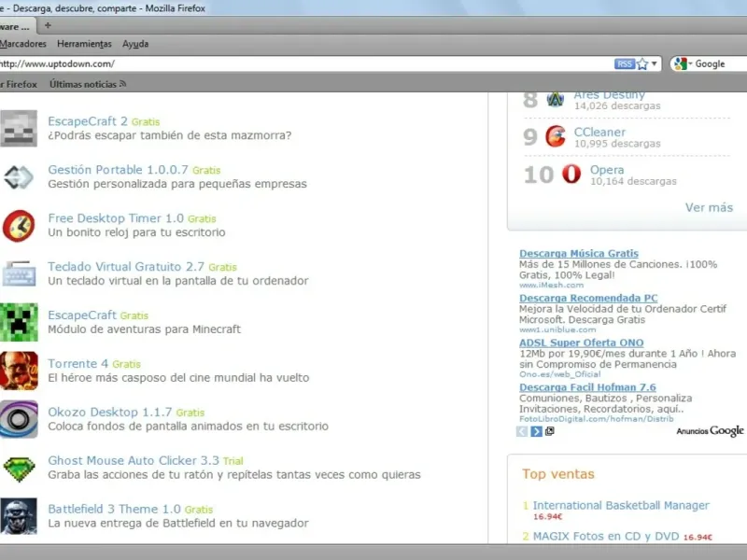Open Torrente 4 link

point(78,364)
